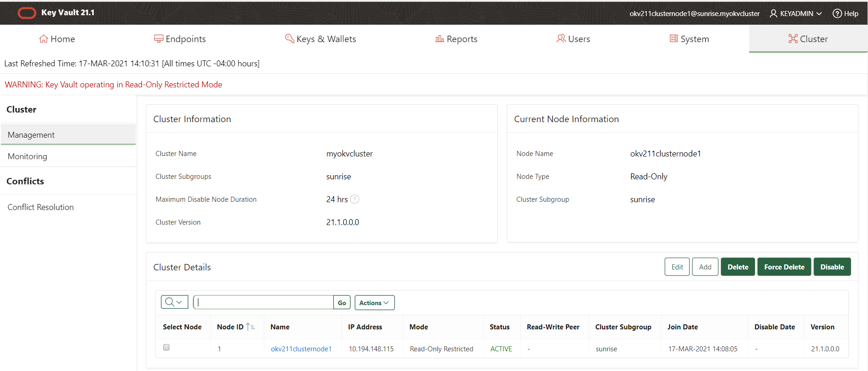Screen dimensions: 868x371
Task: Switch to Keys & Wallets tab
Action: click(320, 39)
